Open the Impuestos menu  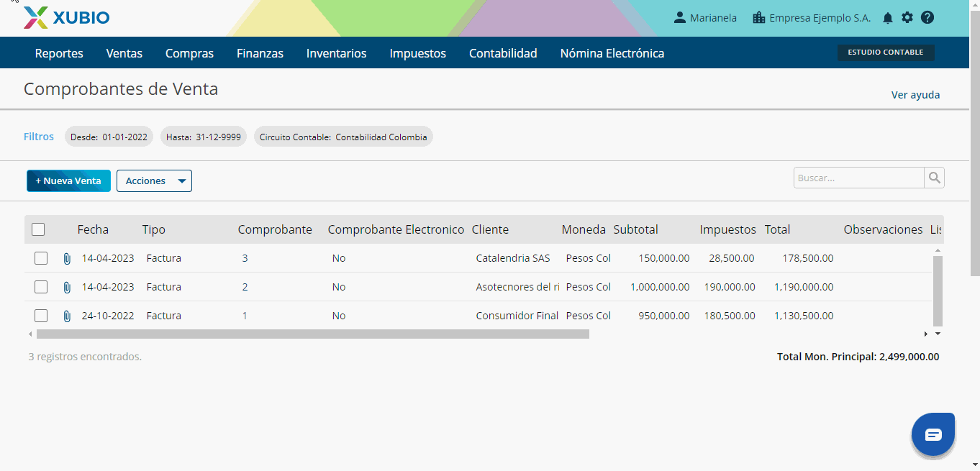pyautogui.click(x=417, y=53)
